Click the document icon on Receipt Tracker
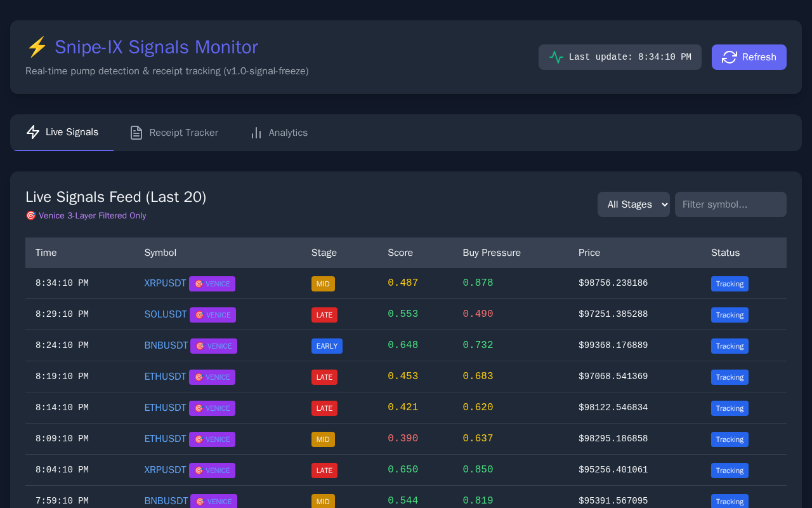Screen dimensions: 812x508 [136, 133]
